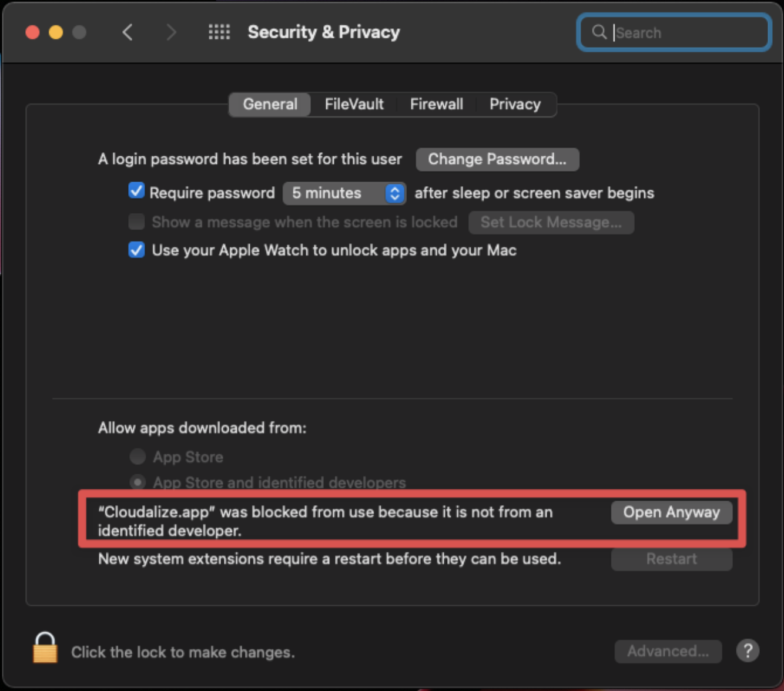Switch to the Firewall tab
The width and height of the screenshot is (784, 691).
click(x=436, y=104)
